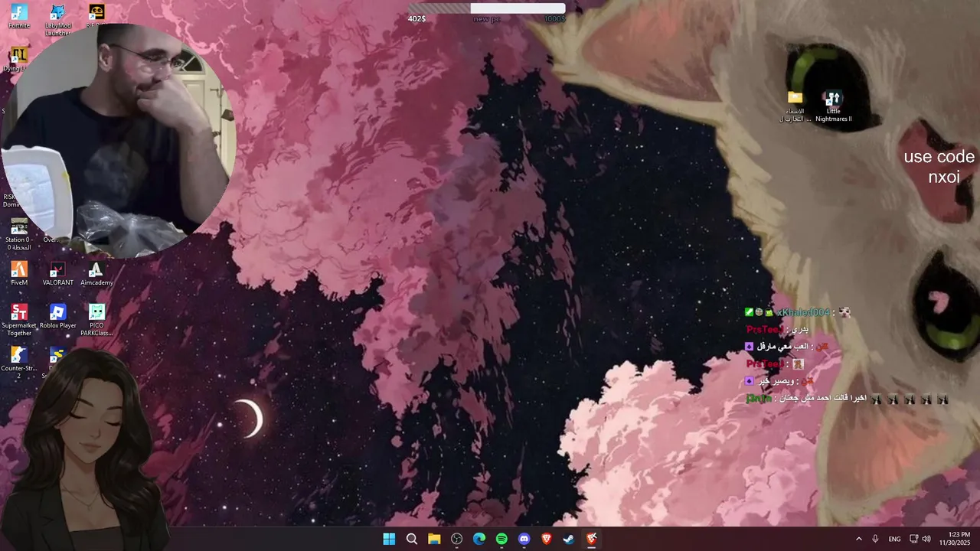This screenshot has height=551, width=980.
Task: Switch to the active red taskbar app
Action: tap(592, 539)
